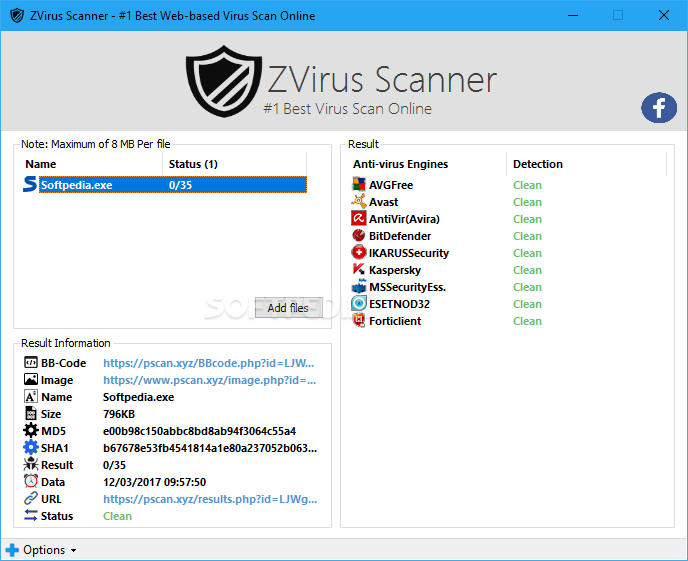The image size is (688, 561).
Task: Click the Result row bug icon
Action: [x=31, y=464]
